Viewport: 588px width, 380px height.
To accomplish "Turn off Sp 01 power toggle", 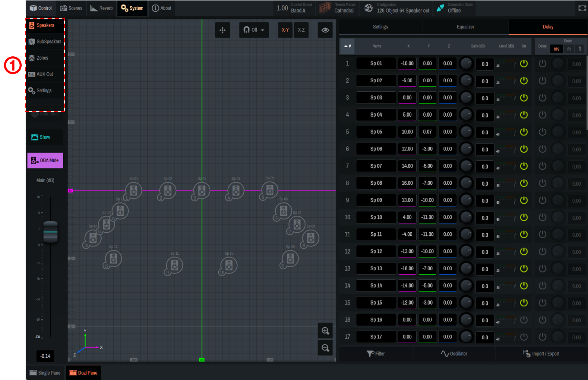I will click(x=524, y=64).
